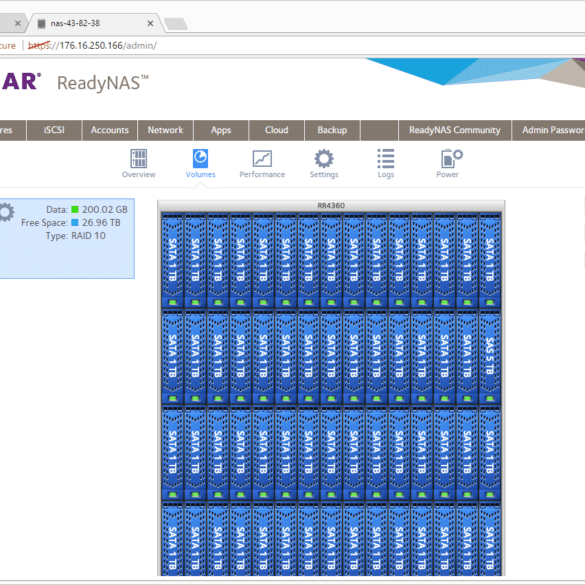Open the Apps tab
The height and width of the screenshot is (585, 585).
221,130
